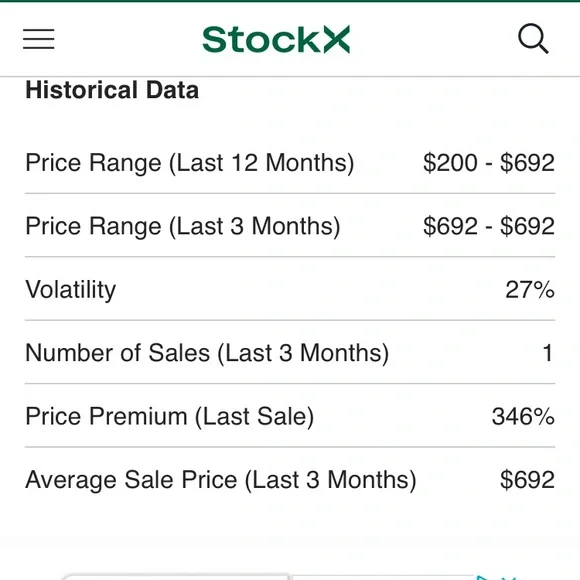Click the $200 - $692 price range value

coord(489,162)
